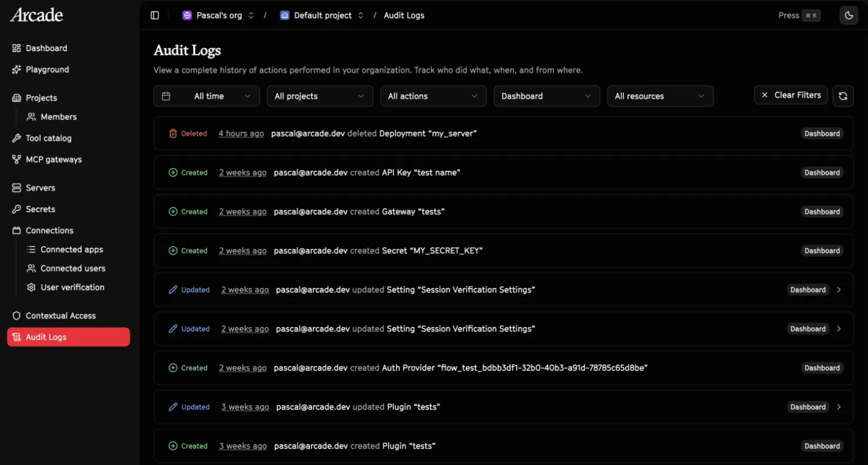The width and height of the screenshot is (868, 465).
Task: Refresh the audit log list
Action: pos(843,96)
